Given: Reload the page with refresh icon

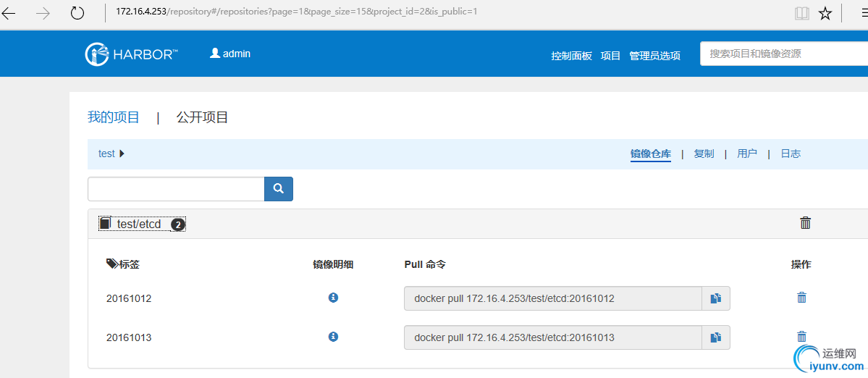Looking at the screenshot, I should pyautogui.click(x=77, y=13).
